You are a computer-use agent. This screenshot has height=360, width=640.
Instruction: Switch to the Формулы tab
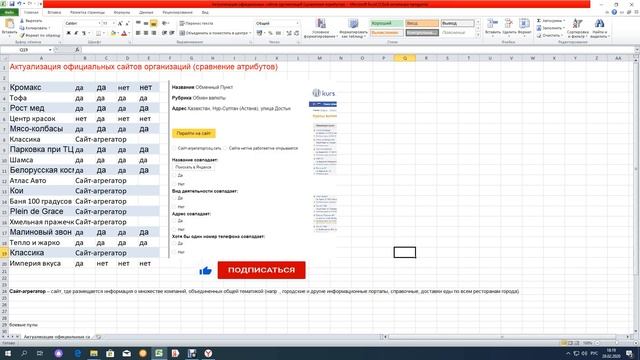122,13
